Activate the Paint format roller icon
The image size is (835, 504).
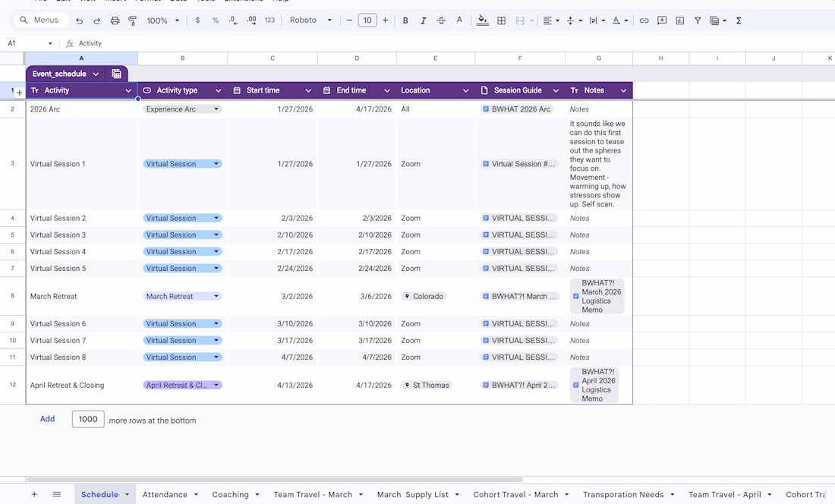point(133,20)
